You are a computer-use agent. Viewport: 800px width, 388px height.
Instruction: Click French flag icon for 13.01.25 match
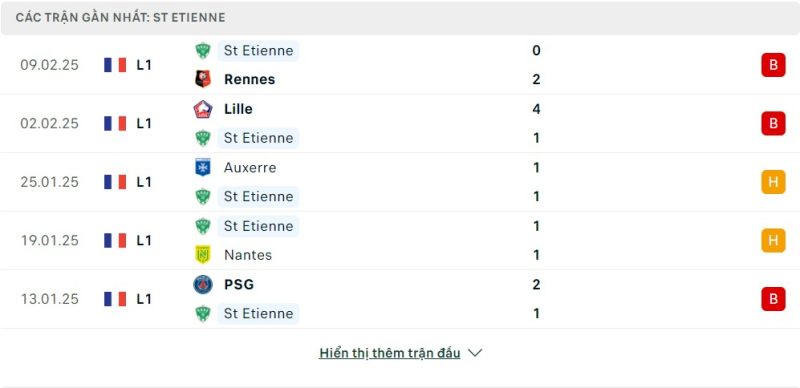coord(115,299)
